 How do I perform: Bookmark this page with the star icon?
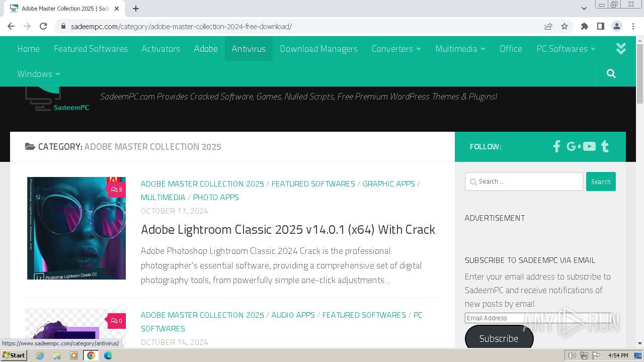tap(565, 26)
